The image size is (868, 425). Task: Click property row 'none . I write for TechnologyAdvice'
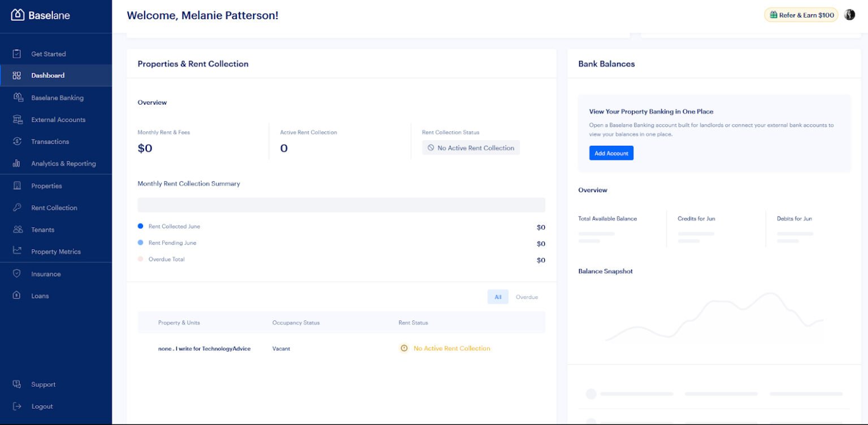[x=341, y=349]
